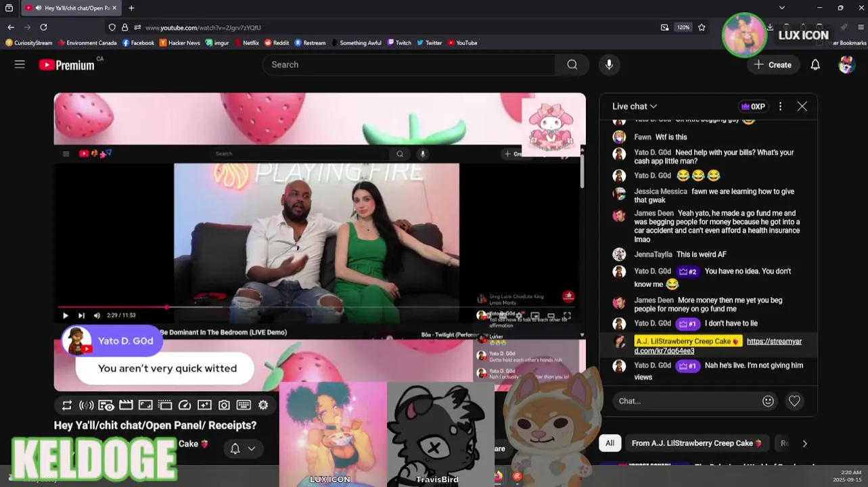868x487 pixels.
Task: Start voice search with microphone icon
Action: pos(609,65)
